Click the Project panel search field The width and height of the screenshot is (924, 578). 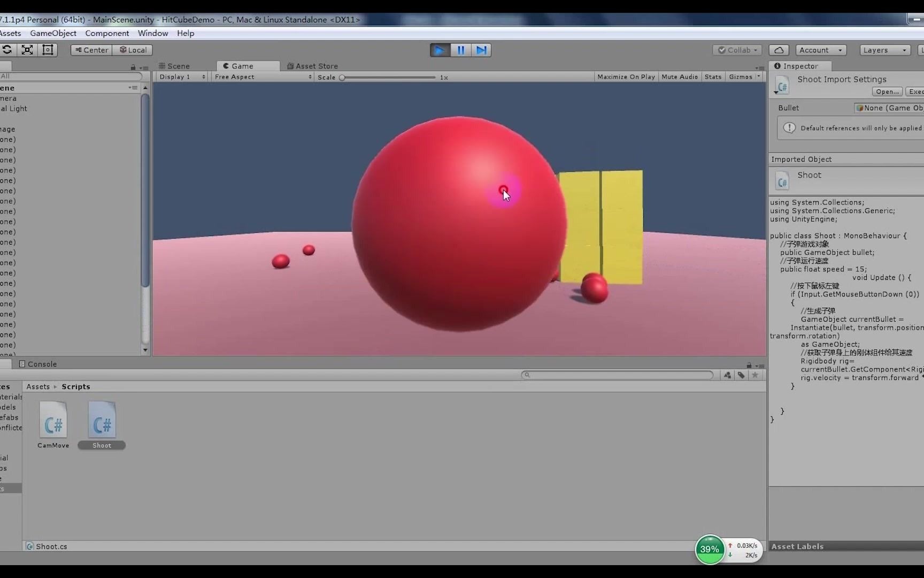click(x=617, y=375)
